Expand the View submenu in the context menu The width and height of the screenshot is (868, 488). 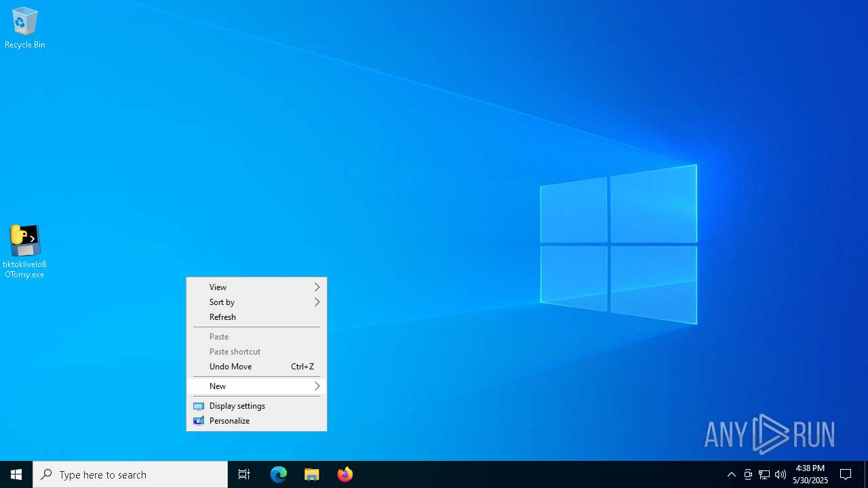pyautogui.click(x=256, y=287)
